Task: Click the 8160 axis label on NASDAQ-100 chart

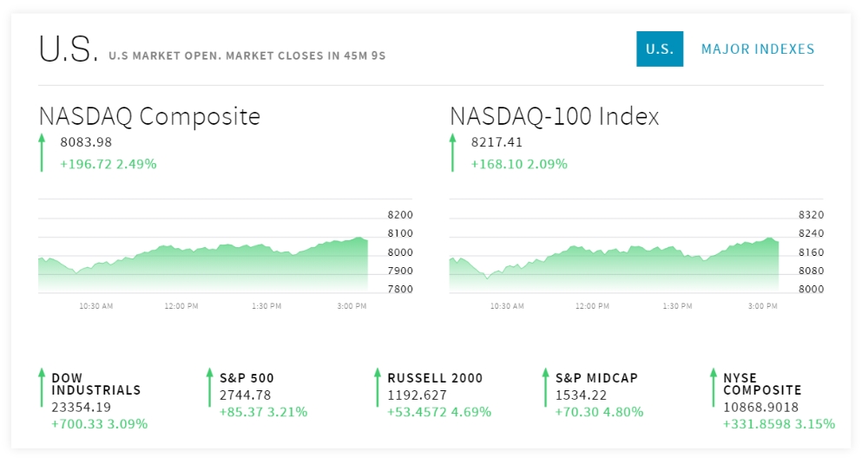Action: point(812,252)
